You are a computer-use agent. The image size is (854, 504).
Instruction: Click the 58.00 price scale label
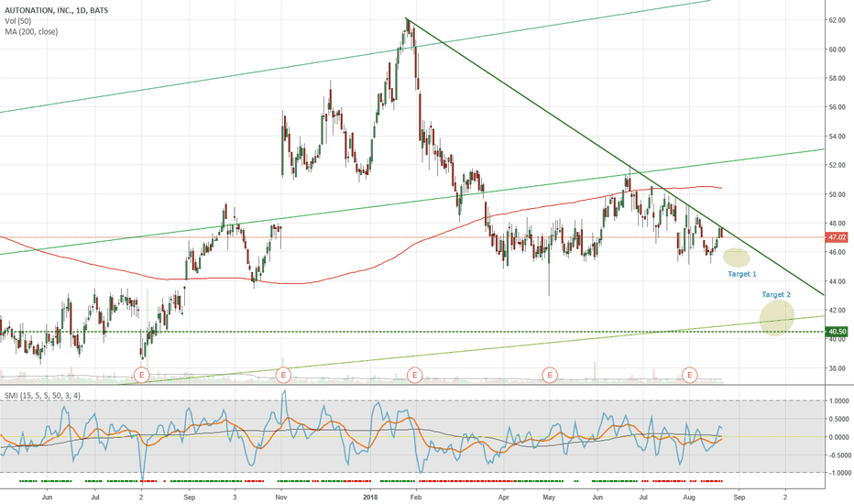[838, 79]
